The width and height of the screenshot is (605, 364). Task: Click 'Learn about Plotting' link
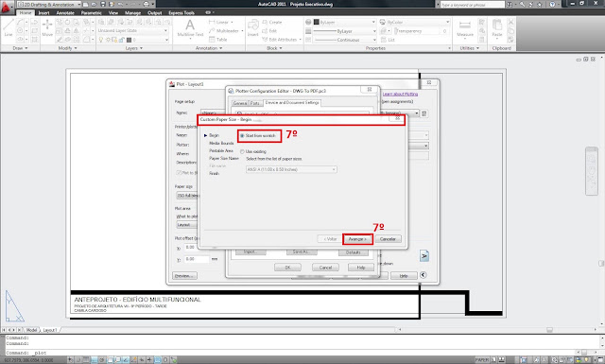(x=400, y=95)
